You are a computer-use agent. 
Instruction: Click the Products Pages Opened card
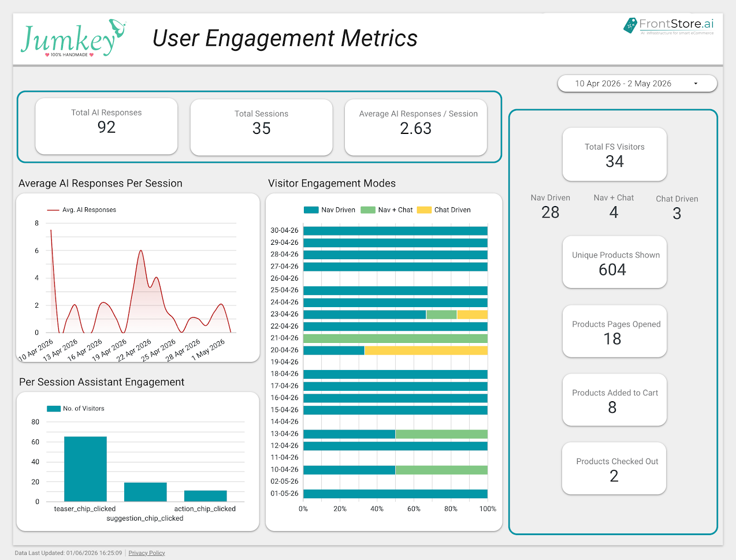tap(615, 331)
